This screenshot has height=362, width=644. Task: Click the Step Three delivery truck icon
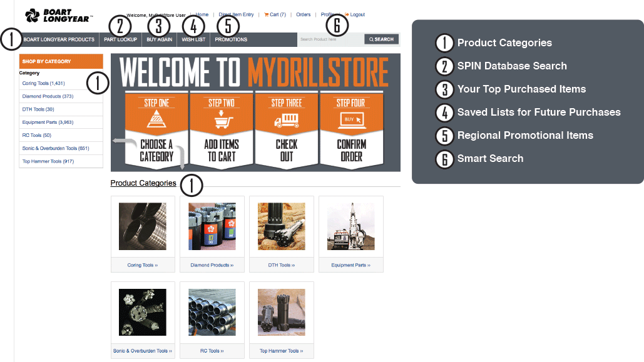point(286,121)
